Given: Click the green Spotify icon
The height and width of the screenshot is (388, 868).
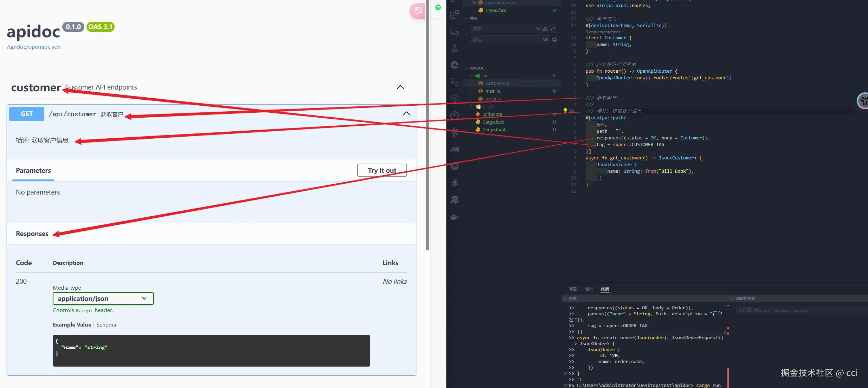Looking at the screenshot, I should tap(438, 7).
